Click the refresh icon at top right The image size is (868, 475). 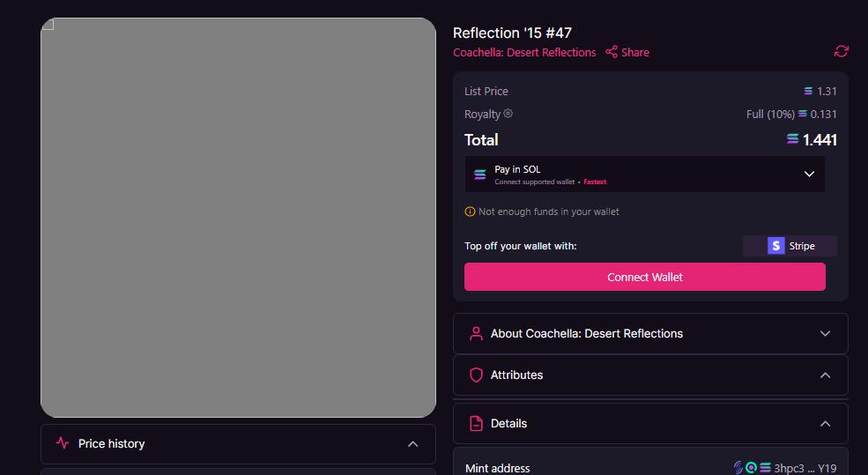tap(841, 51)
